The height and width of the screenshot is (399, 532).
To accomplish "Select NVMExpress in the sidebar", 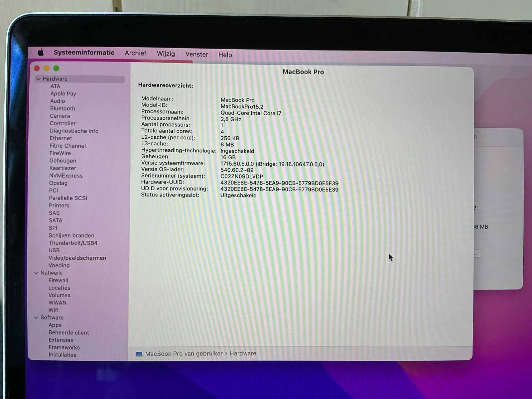I will [66, 176].
